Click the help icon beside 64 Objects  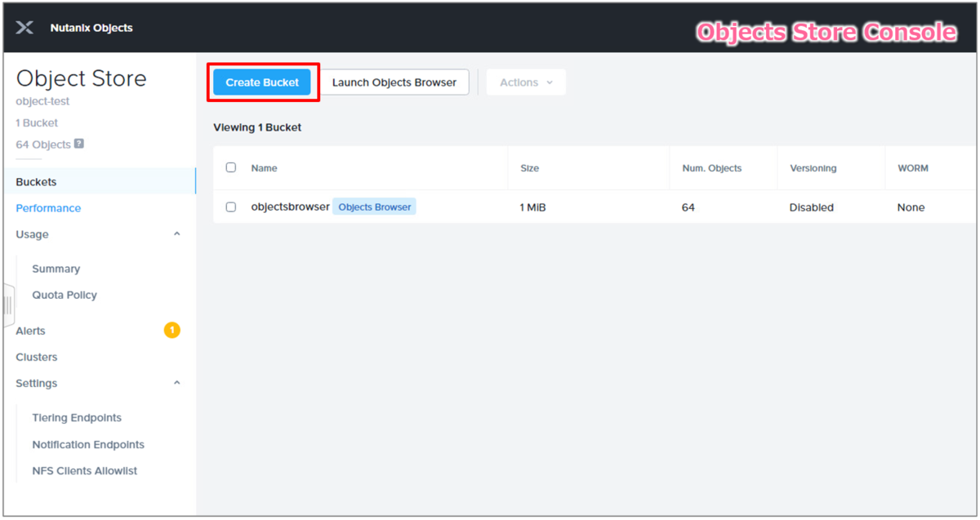[x=79, y=144]
